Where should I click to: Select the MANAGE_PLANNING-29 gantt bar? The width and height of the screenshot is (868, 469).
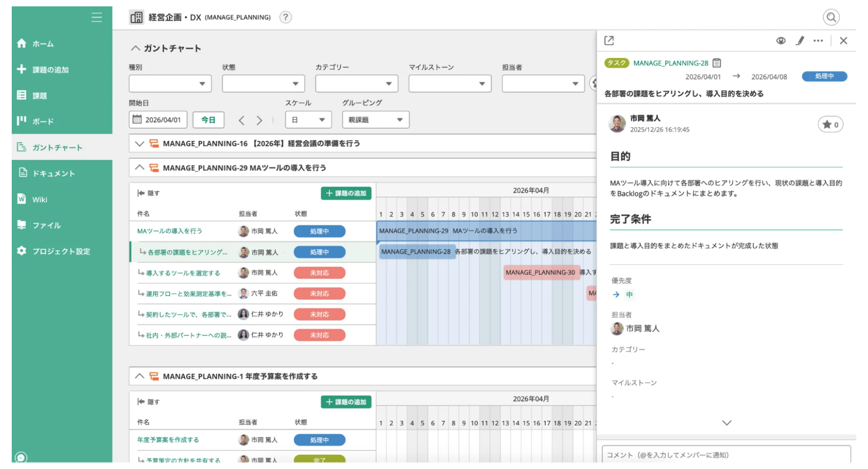click(x=486, y=231)
